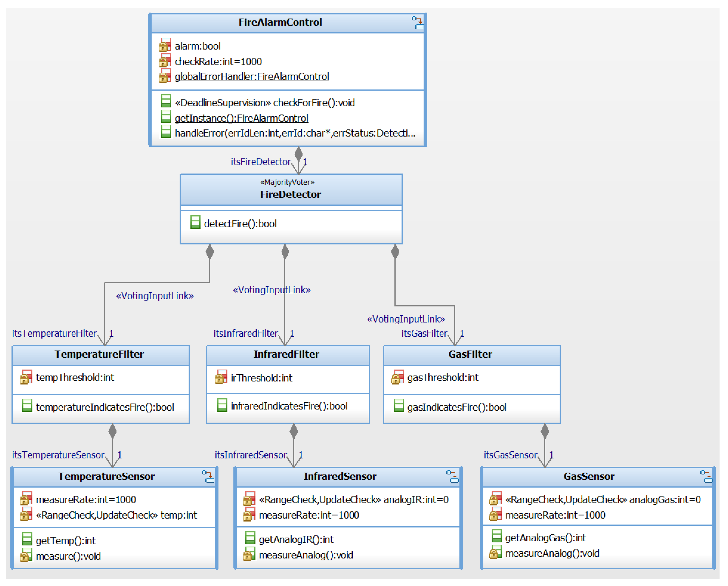
Task: Click green operation icon beside detectFire():bool
Action: coord(195,223)
